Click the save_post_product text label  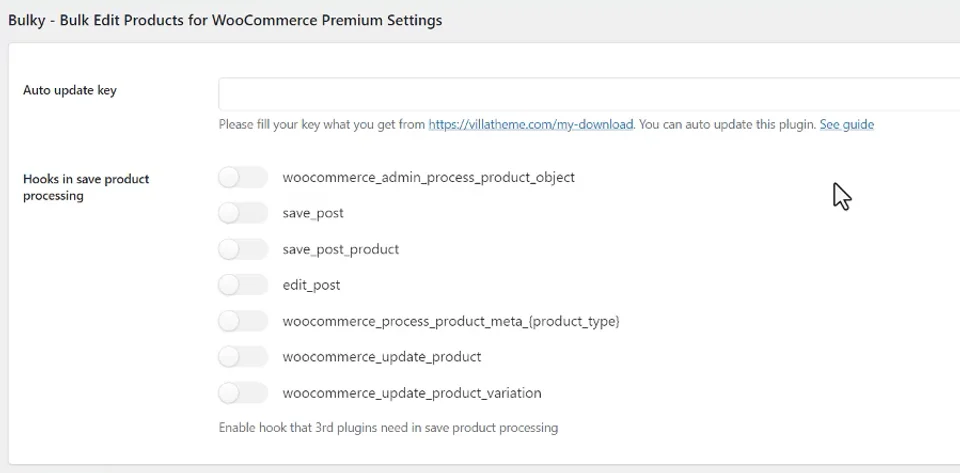pyautogui.click(x=340, y=249)
